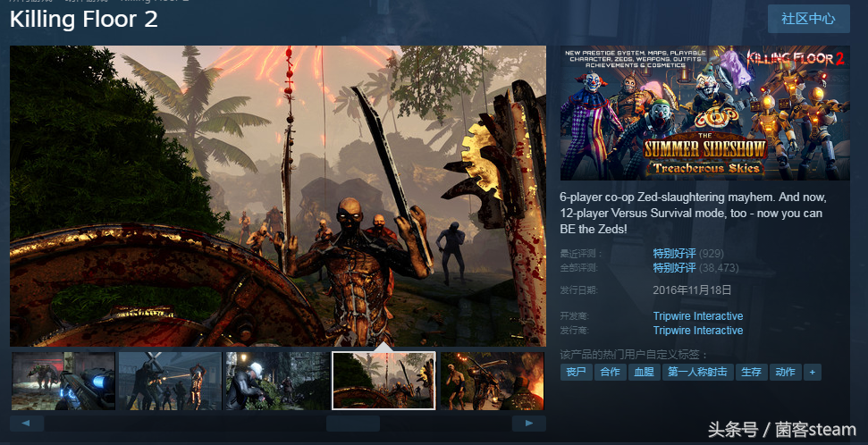Image resolution: width=868 pixels, height=445 pixels.
Task: Click the 第一人称射击 FPS tag
Action: (x=697, y=372)
